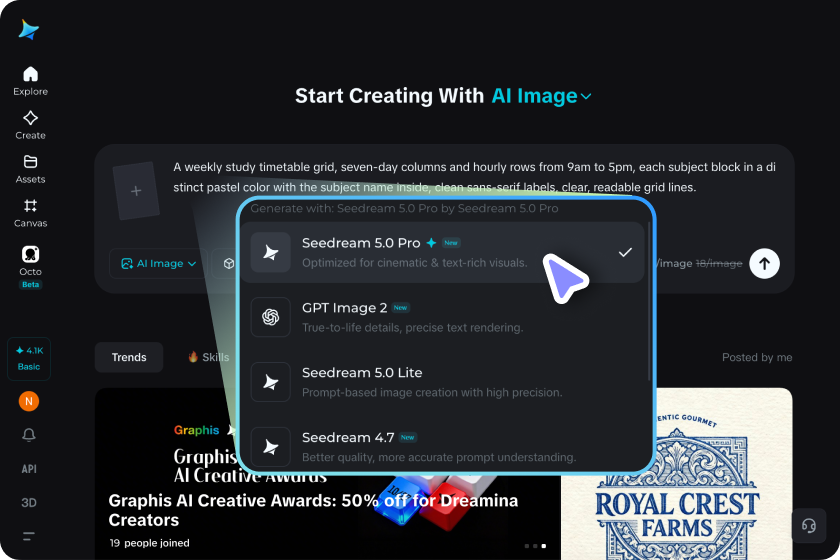Image resolution: width=840 pixels, height=560 pixels.
Task: Open notifications bell
Action: click(29, 435)
